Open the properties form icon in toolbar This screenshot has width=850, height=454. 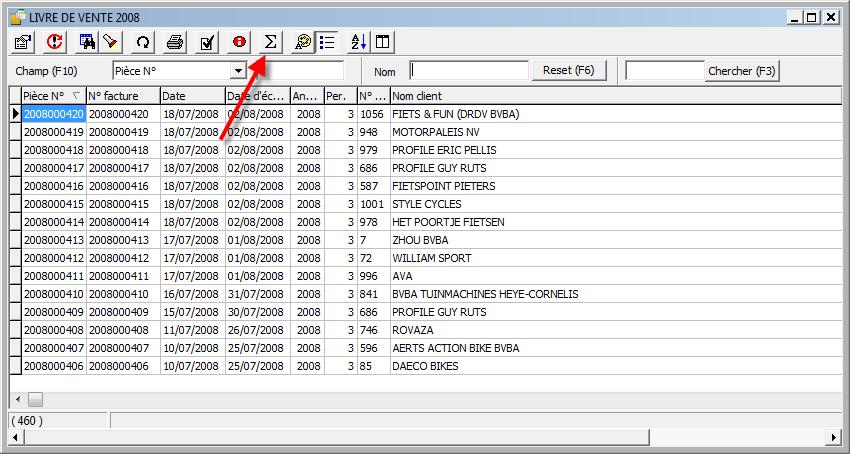tap(23, 42)
